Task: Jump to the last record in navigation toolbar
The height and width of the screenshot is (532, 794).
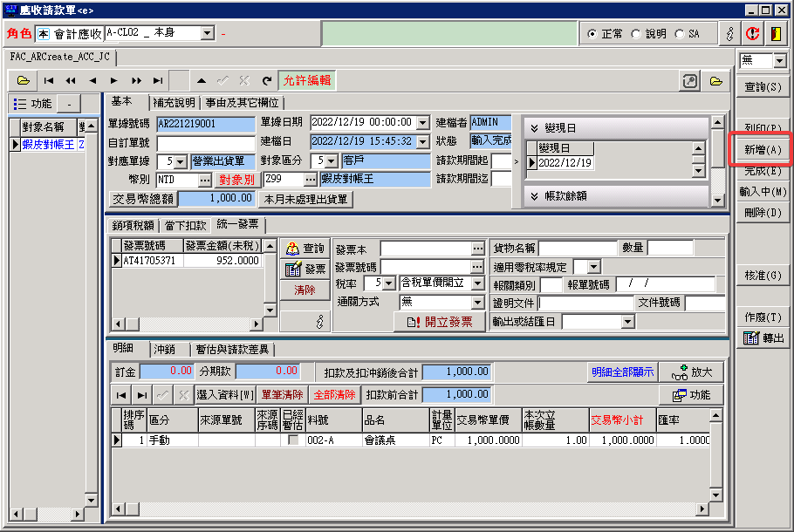Action: point(158,80)
